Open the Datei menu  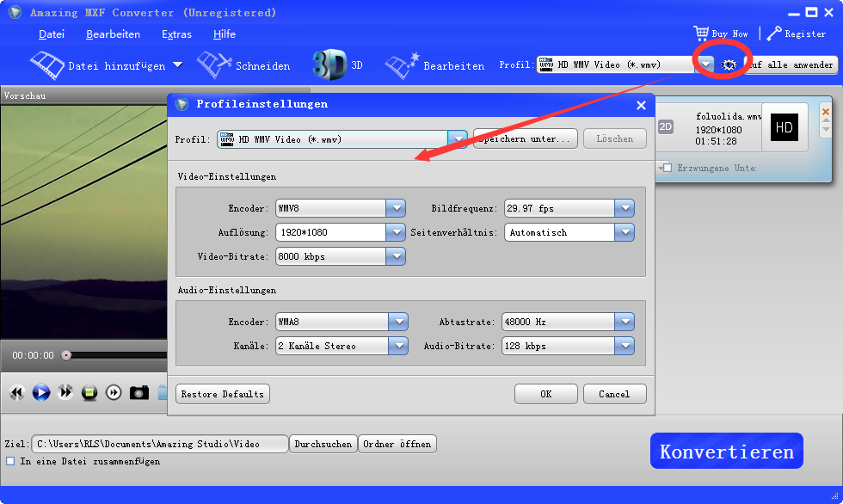tap(52, 34)
